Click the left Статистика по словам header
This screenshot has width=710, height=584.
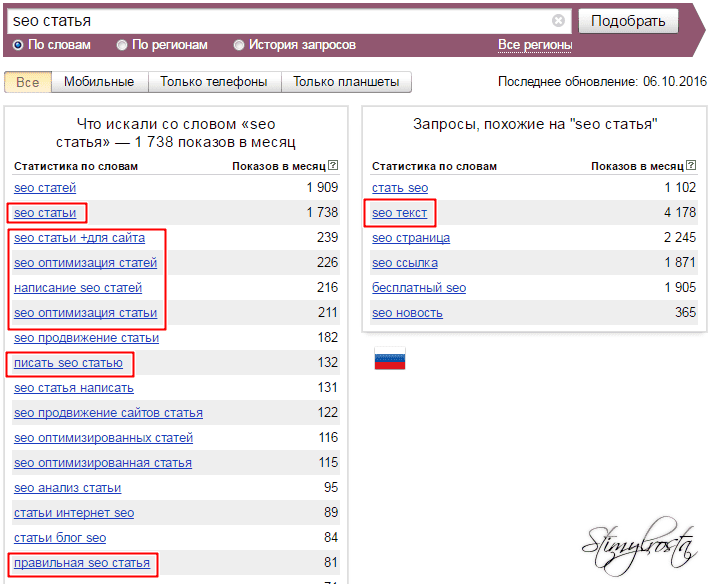76,166
